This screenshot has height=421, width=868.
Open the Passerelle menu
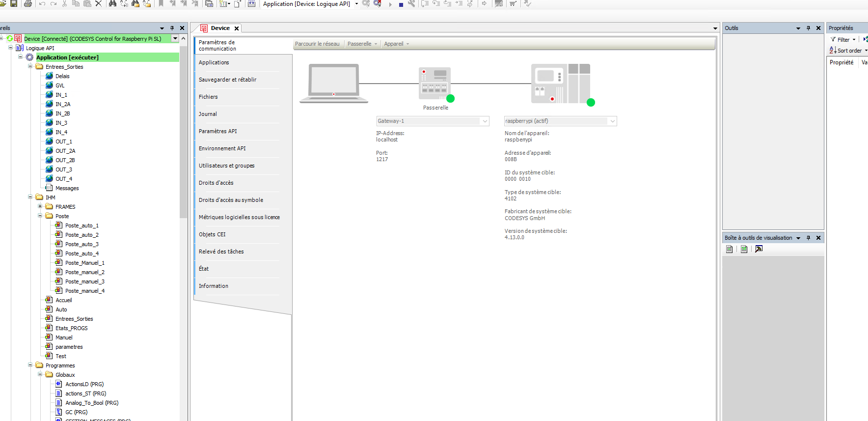[x=362, y=44]
